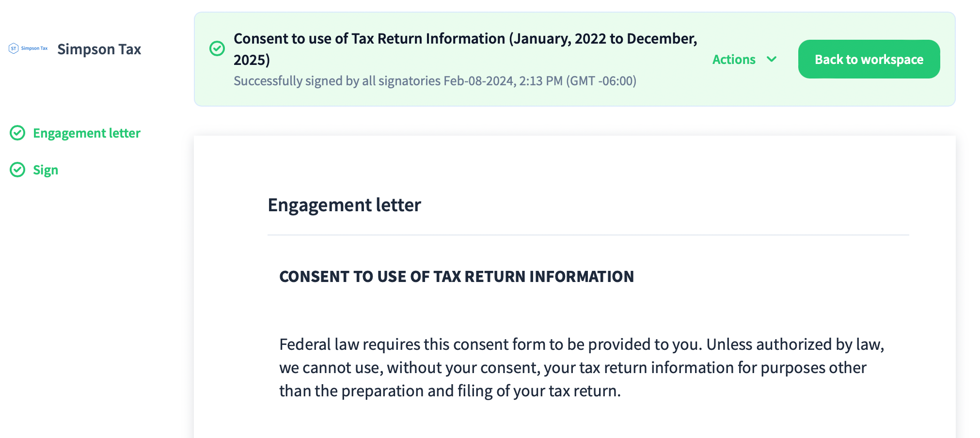Click the checkmark icon beside Engagement letter
The height and width of the screenshot is (438, 980).
pyautogui.click(x=17, y=133)
